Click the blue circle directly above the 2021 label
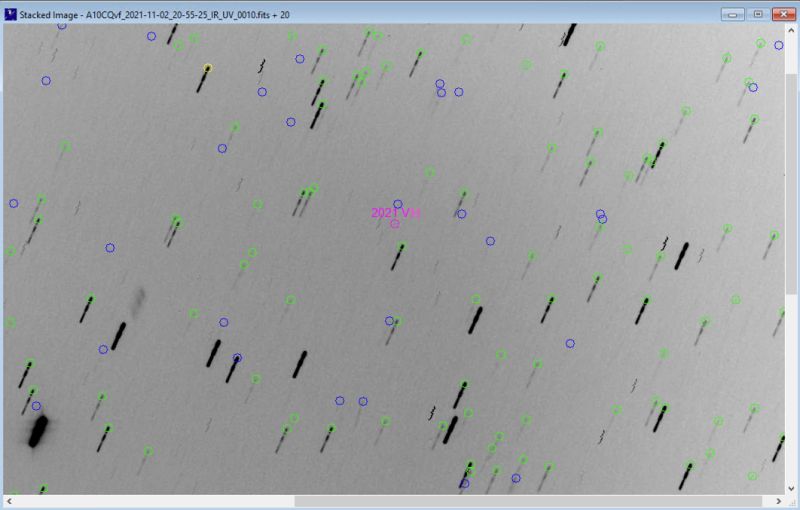Viewport: 800px width, 510px height. pyautogui.click(x=397, y=204)
